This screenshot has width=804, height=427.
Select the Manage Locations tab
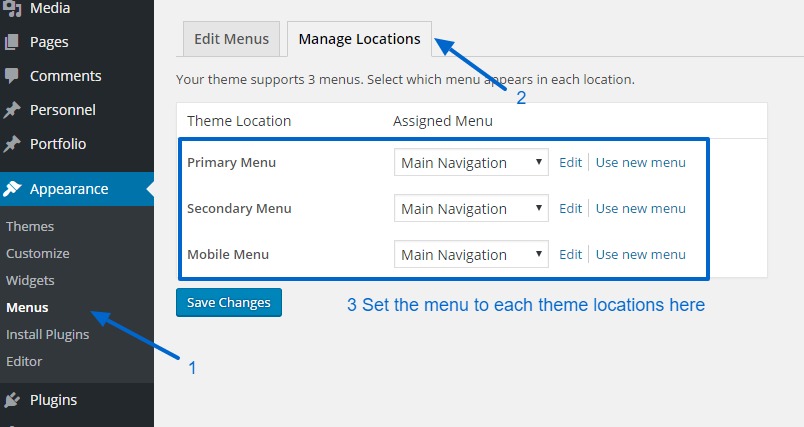point(359,39)
